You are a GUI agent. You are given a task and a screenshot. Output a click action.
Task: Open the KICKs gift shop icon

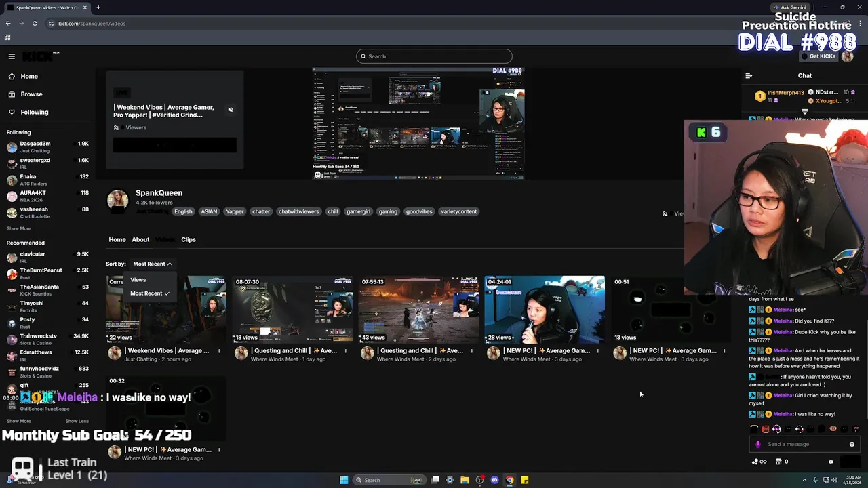777,462
